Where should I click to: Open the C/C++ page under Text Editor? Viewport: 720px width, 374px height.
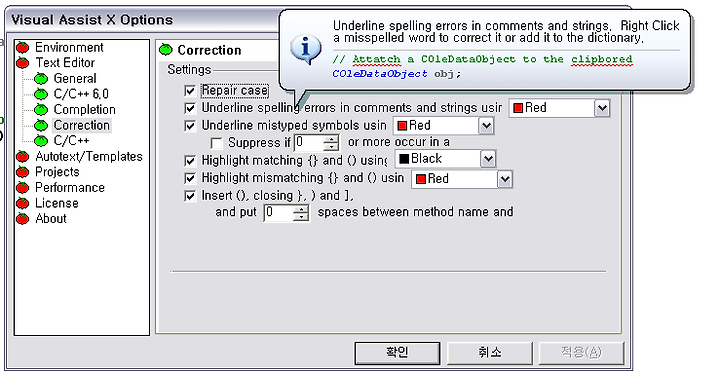(71, 141)
